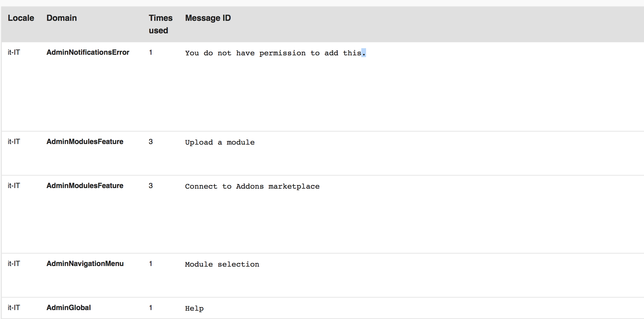Screen dimensions: 644x319
Task: Click the 'Module selection' message ID
Action: pos(222,264)
